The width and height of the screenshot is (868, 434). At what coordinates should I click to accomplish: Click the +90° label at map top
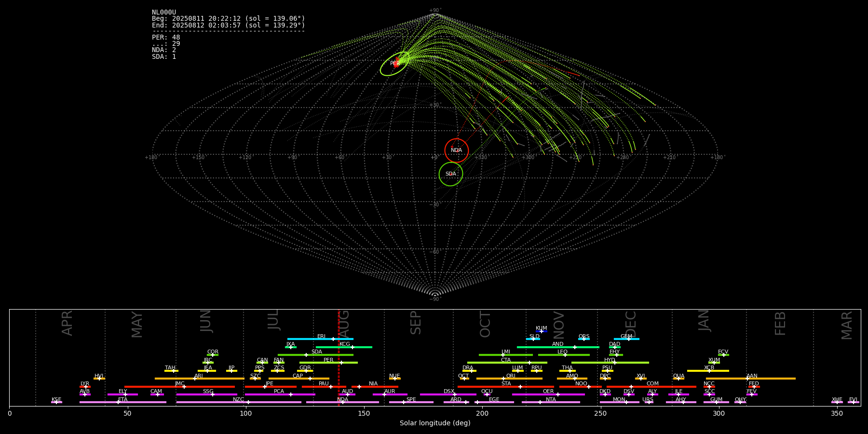(435, 11)
